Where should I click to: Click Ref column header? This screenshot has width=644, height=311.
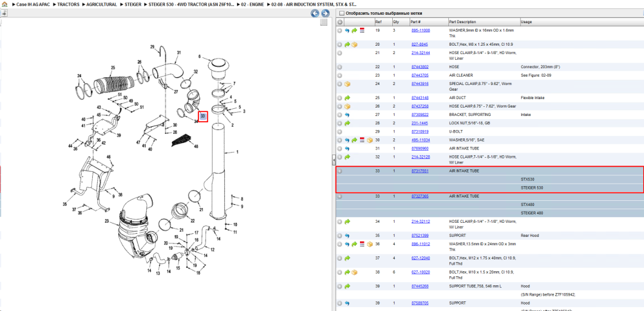point(383,22)
